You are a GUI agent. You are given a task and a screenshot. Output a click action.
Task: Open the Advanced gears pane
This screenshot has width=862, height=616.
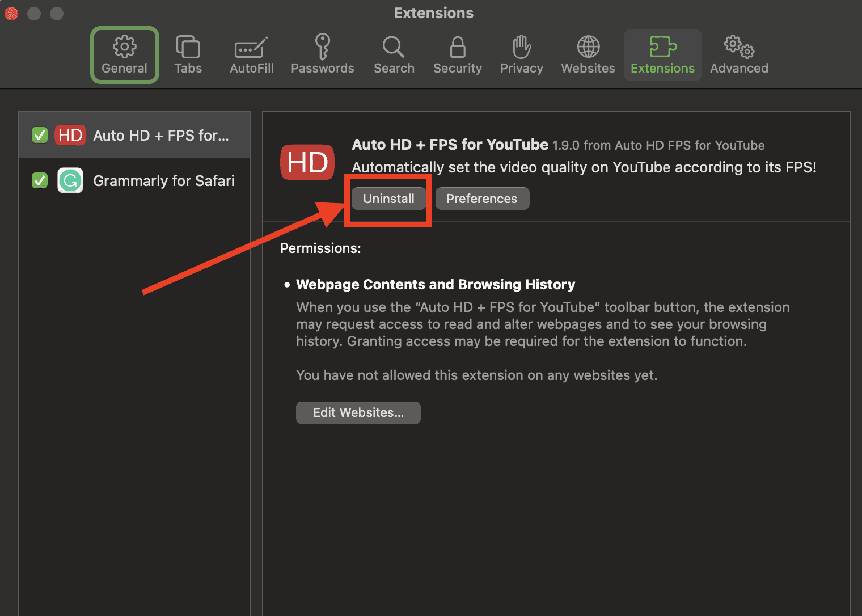pyautogui.click(x=739, y=47)
